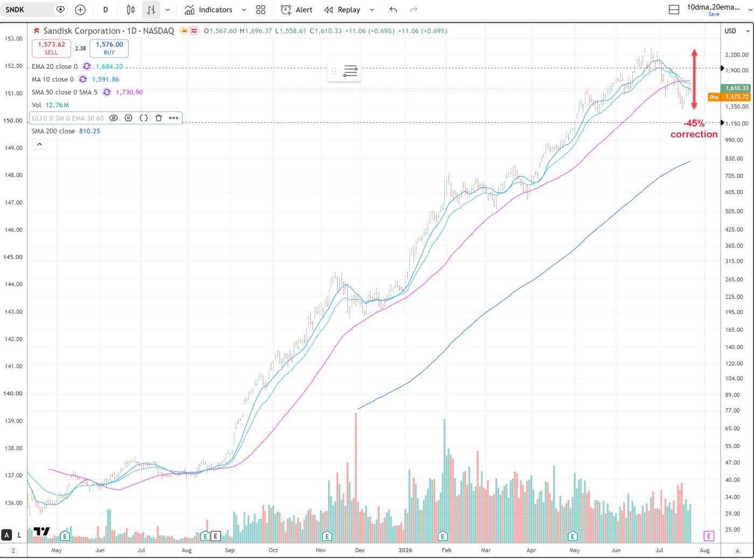Open the earnings marker near February
Screen dimensions: 754x560
point(443,536)
